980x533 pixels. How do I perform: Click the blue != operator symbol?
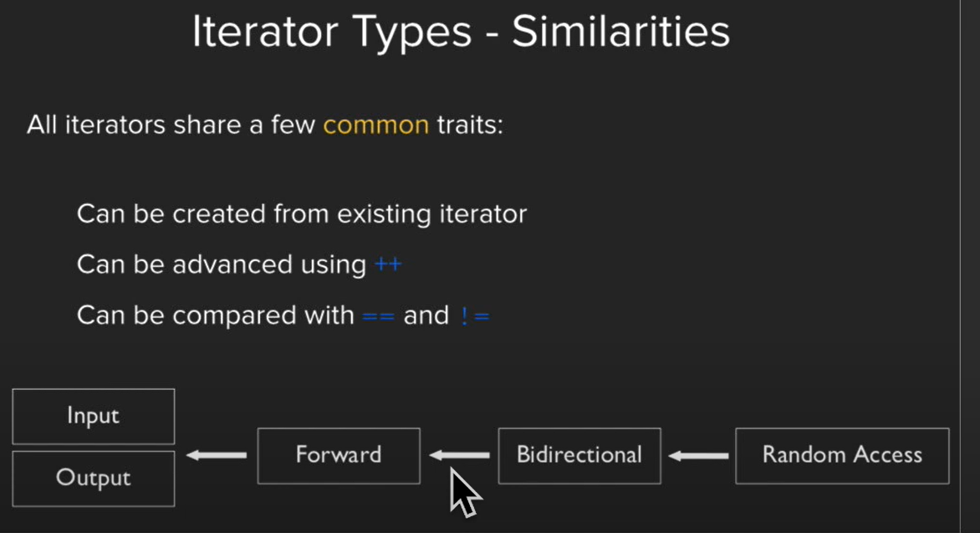coord(474,316)
